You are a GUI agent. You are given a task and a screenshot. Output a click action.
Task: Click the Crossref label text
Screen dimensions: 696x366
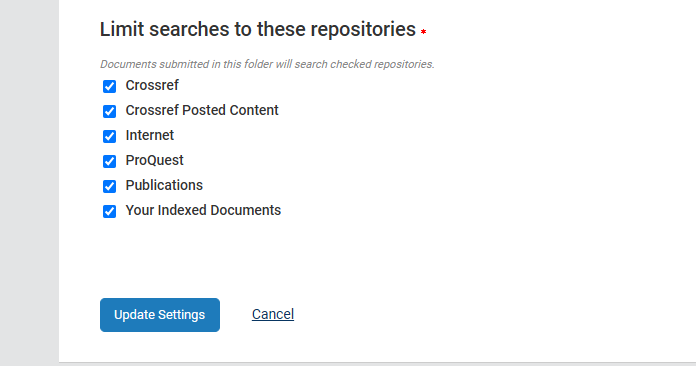[152, 85]
